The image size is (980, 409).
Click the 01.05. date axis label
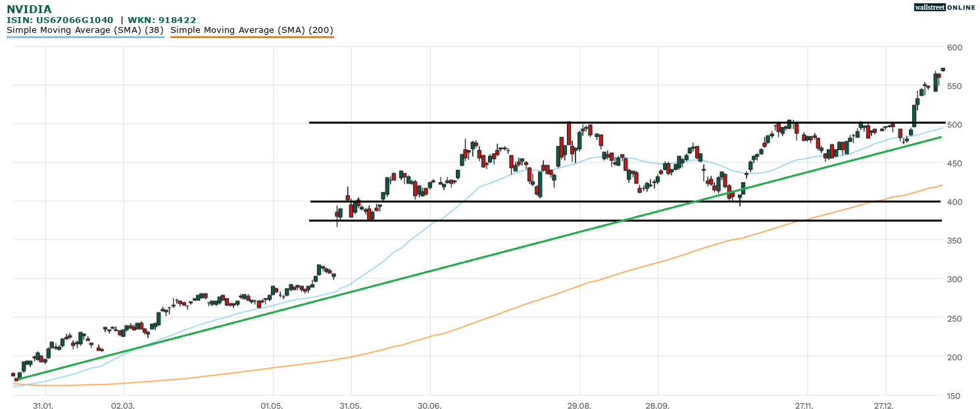pyautogui.click(x=272, y=405)
